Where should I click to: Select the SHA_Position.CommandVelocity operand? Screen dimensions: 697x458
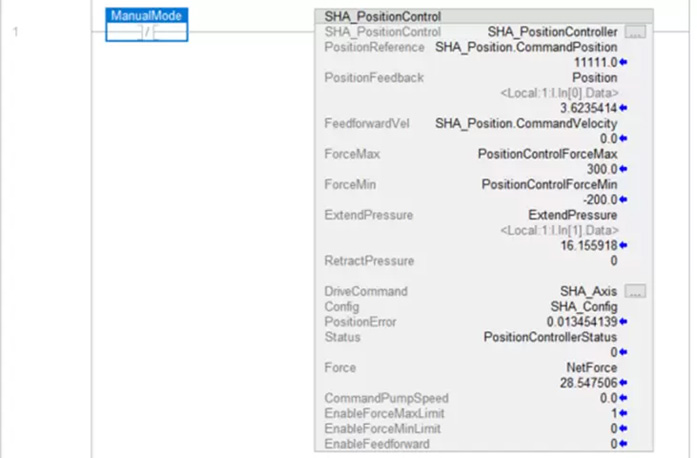click(x=526, y=124)
